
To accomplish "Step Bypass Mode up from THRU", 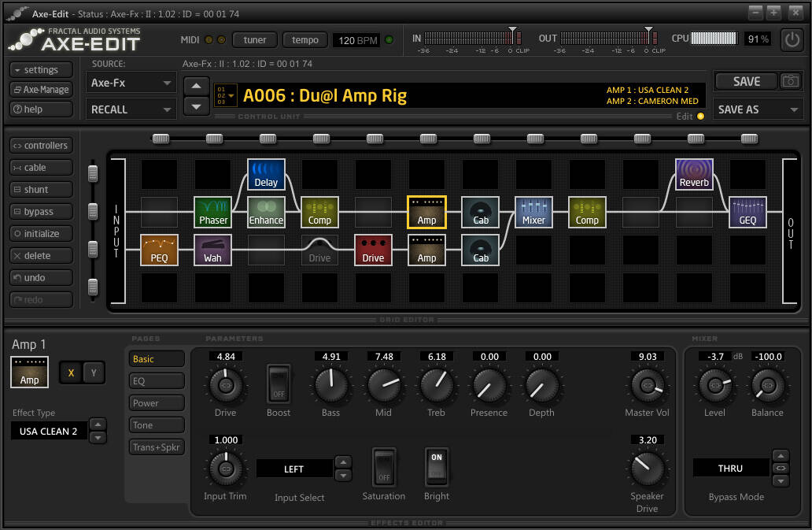I will [x=781, y=455].
